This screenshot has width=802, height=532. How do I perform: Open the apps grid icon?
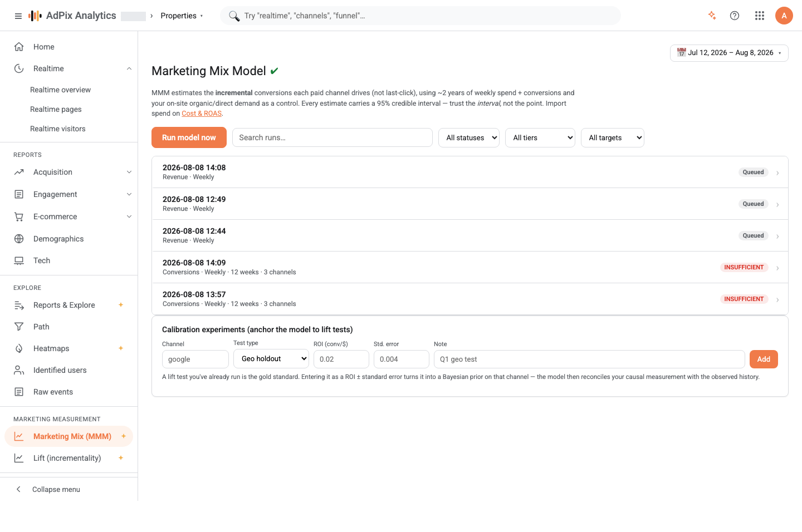(760, 16)
